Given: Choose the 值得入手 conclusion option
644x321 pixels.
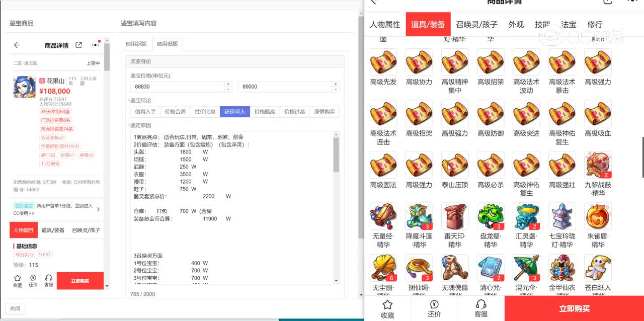Looking at the screenshot, I should 145,112.
